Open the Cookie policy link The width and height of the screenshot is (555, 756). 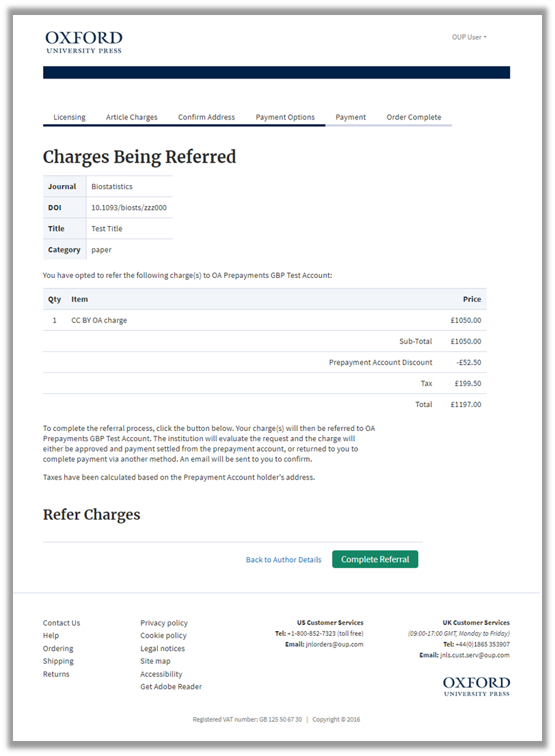click(163, 636)
